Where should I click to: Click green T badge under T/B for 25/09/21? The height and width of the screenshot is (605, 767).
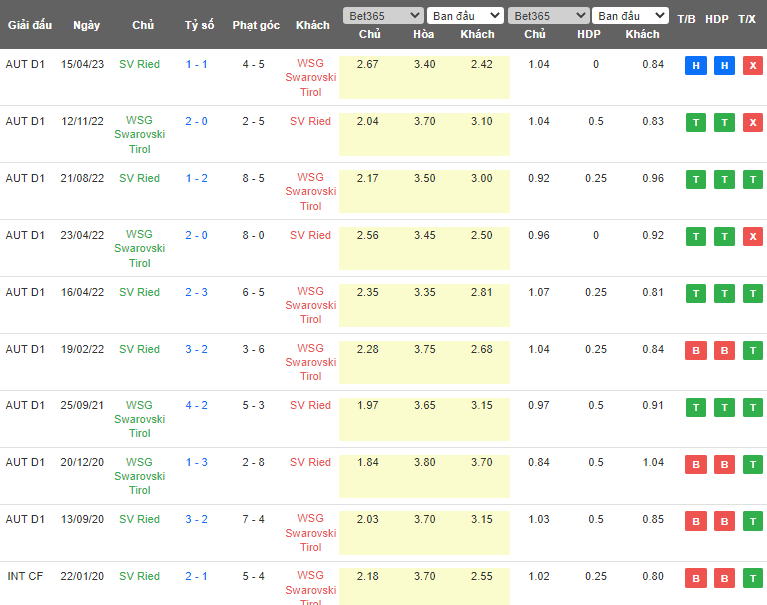pos(695,408)
